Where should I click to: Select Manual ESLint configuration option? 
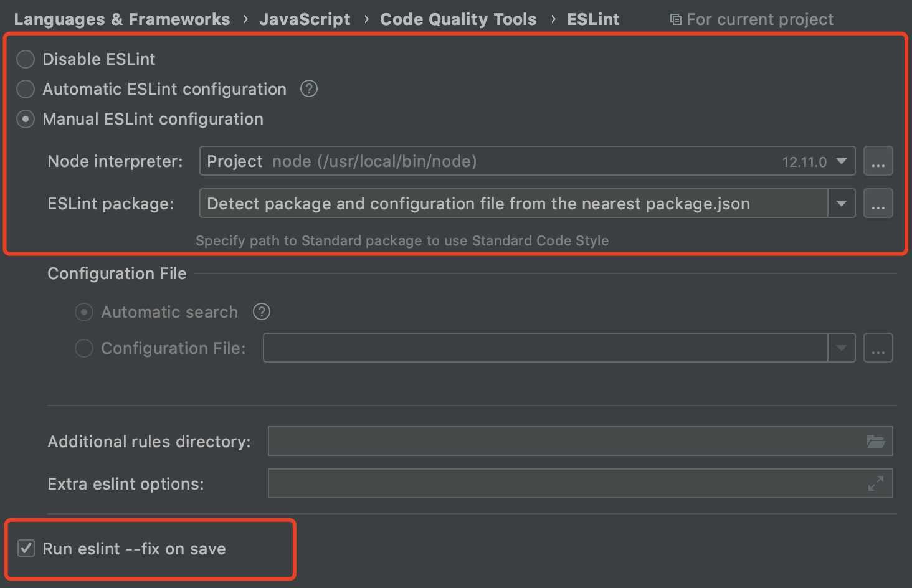point(26,119)
